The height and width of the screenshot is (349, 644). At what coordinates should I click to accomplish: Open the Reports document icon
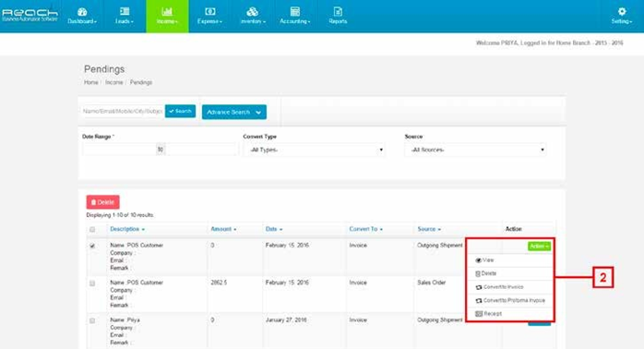pos(338,11)
